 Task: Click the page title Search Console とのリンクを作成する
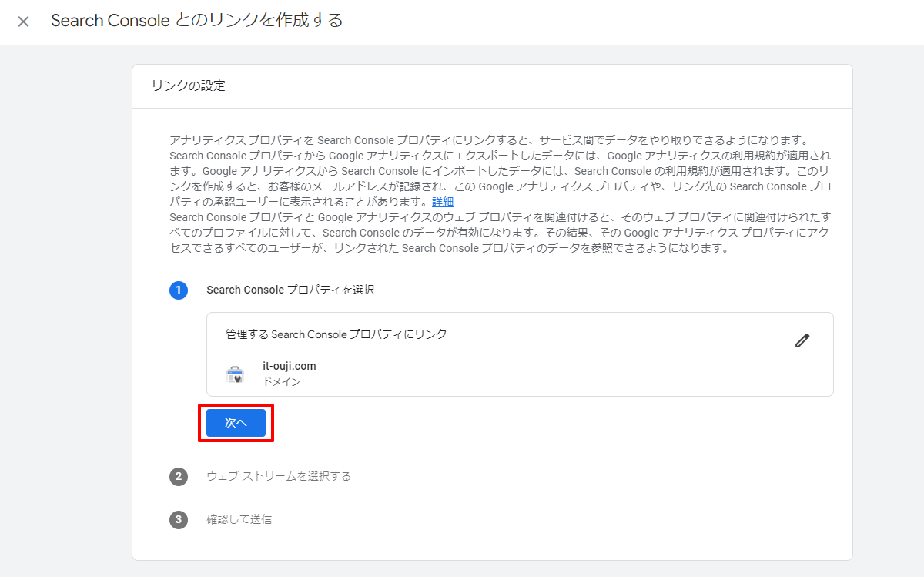(197, 21)
